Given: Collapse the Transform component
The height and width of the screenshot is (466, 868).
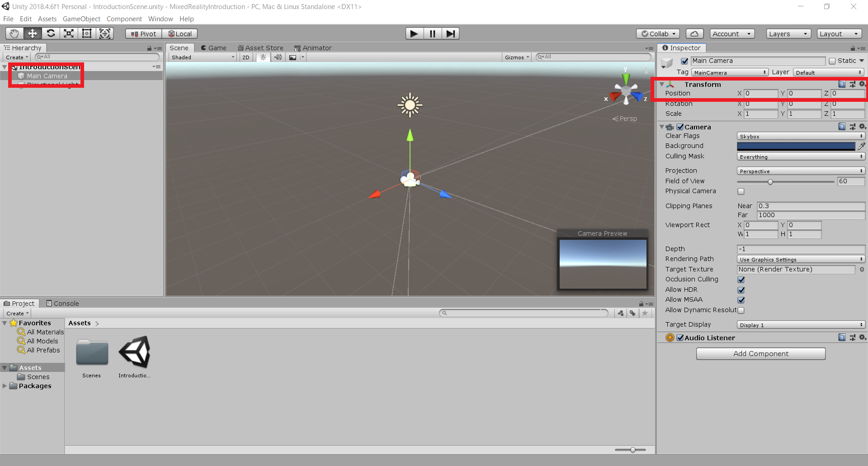Looking at the screenshot, I should 662,85.
